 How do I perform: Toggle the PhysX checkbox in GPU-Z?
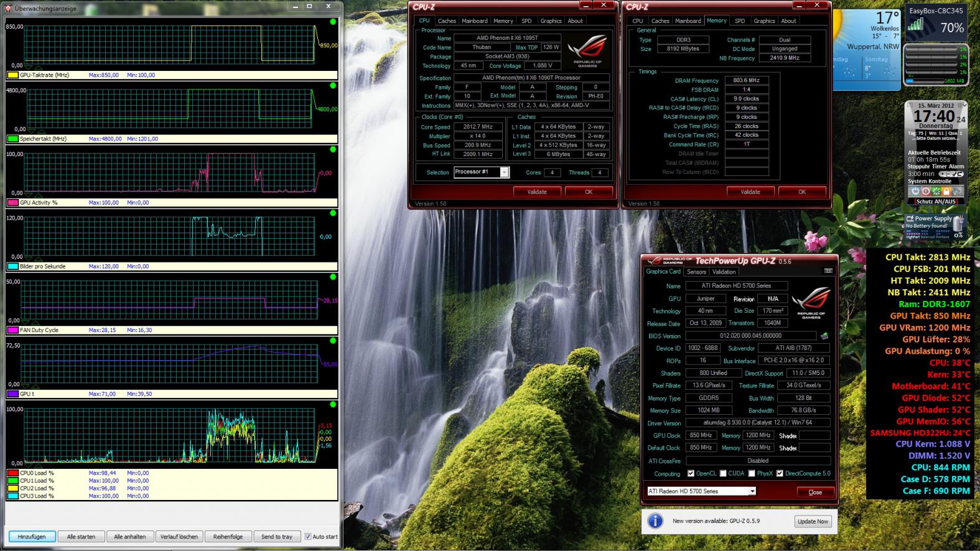[x=752, y=473]
